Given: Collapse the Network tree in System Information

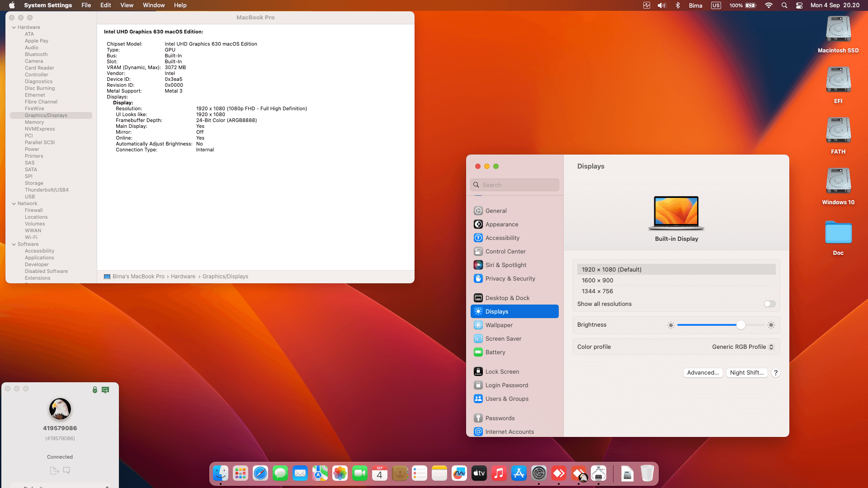Looking at the screenshot, I should (x=14, y=203).
